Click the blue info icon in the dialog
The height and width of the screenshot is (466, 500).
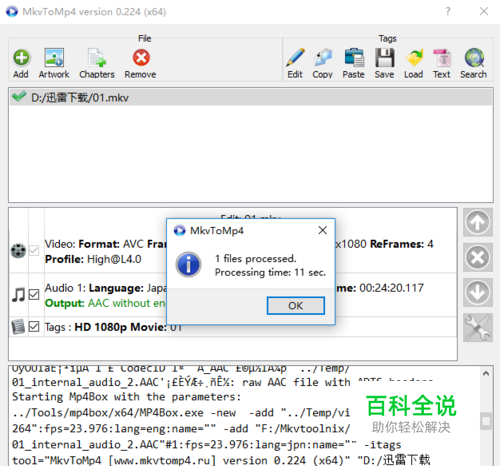pos(188,265)
